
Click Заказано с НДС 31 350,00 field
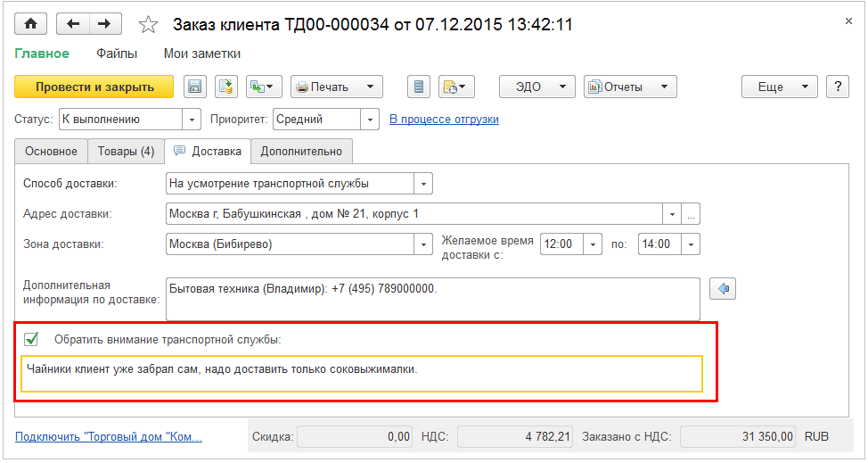coord(738,437)
